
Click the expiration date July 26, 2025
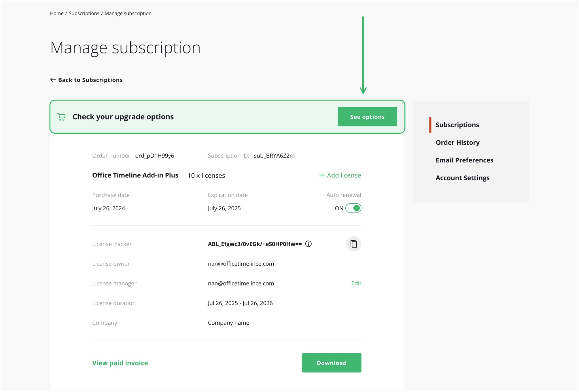click(224, 208)
